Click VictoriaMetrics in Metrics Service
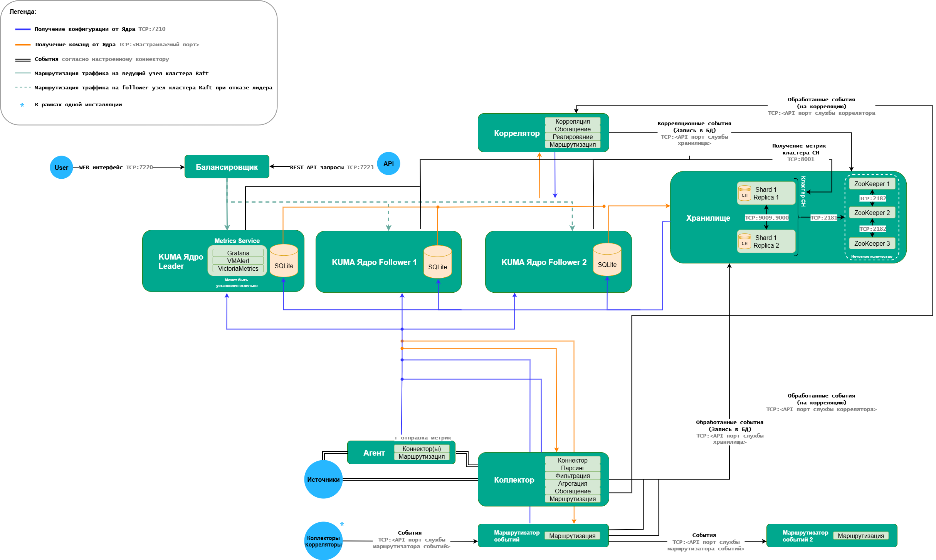Viewport: 936px width, 560px height. 238,268
